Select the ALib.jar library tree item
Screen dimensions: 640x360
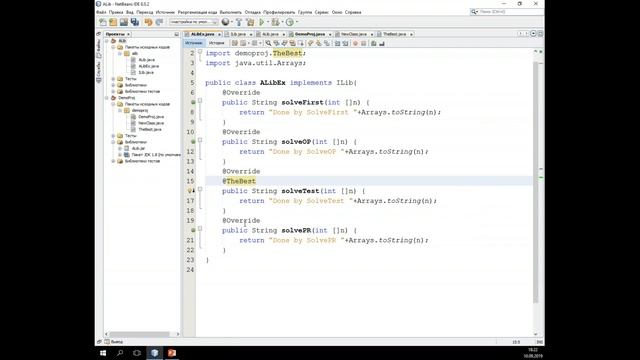pos(138,148)
